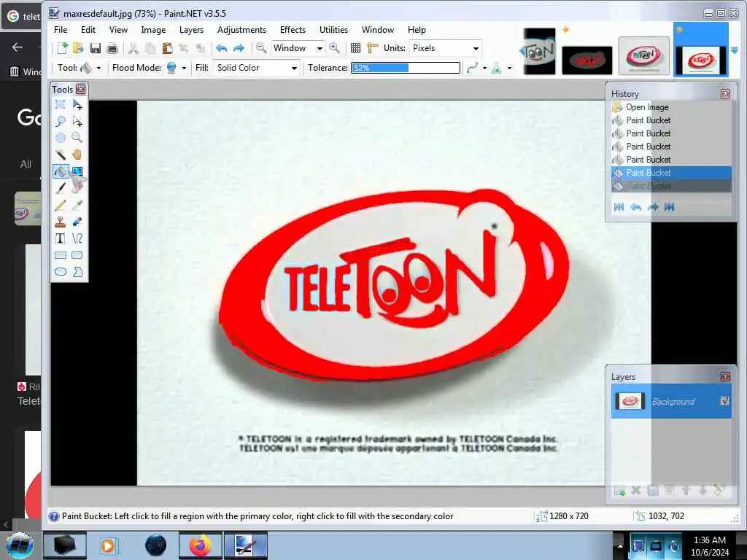Open the Tool chooser dropdown arrow
This screenshot has width=747, height=560.
98,68
